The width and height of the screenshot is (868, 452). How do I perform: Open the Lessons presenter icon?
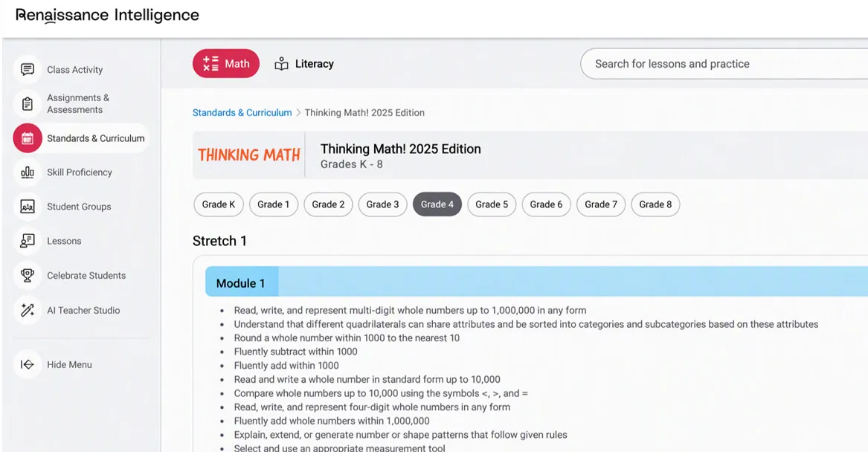coord(27,241)
